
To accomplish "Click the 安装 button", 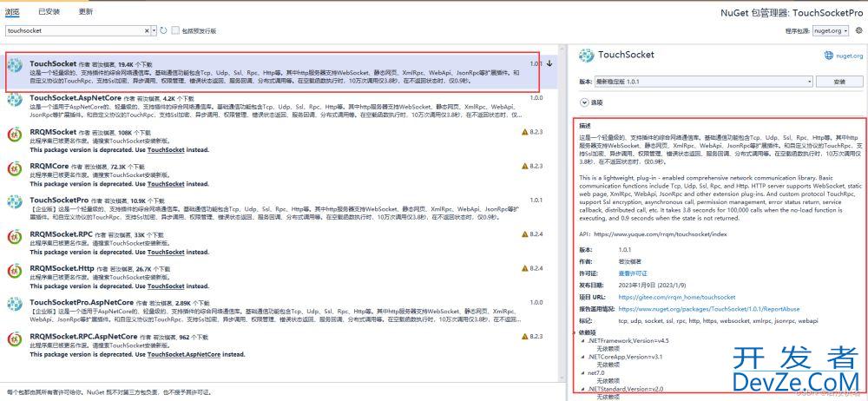I will coord(839,82).
